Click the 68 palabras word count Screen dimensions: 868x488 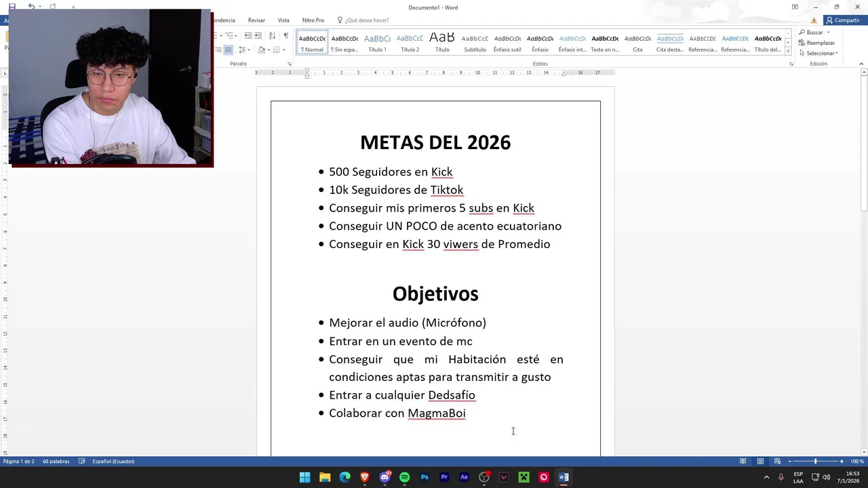pyautogui.click(x=56, y=462)
